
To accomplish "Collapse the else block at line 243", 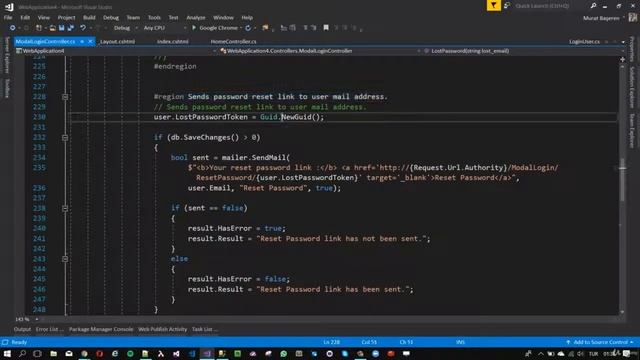I will 65,259.
